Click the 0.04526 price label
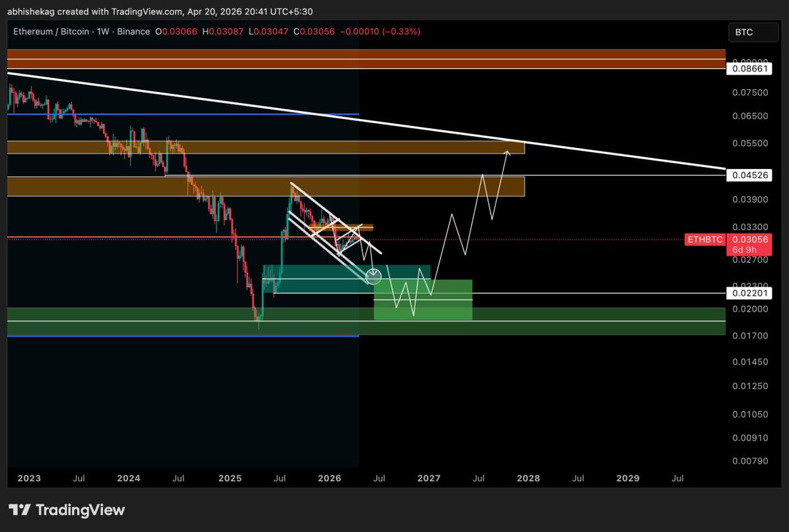This screenshot has width=789, height=532. 748,175
